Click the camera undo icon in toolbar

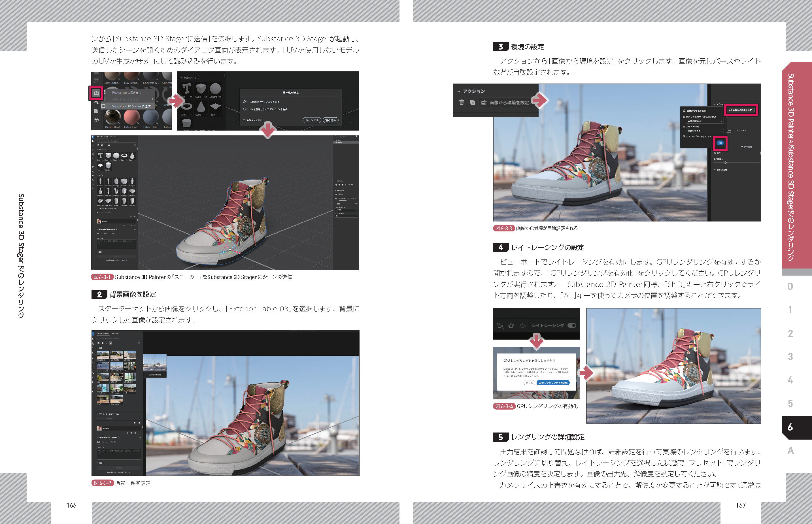coord(511,326)
